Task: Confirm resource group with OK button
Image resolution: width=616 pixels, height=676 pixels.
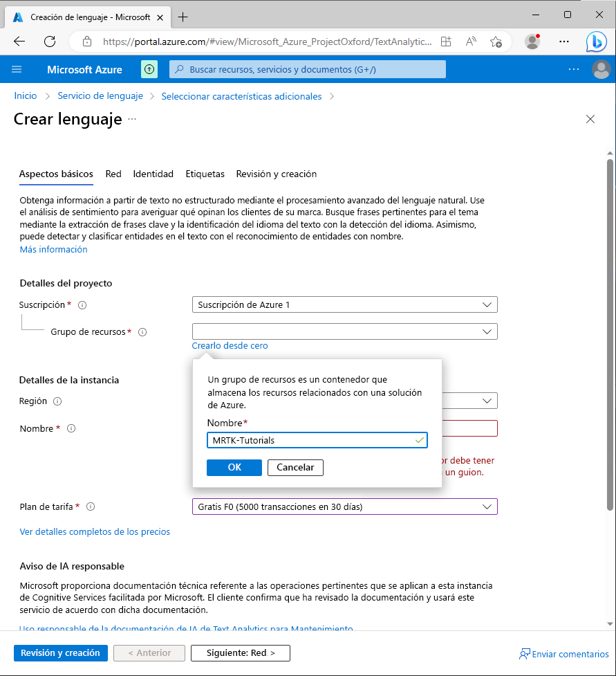Action: [x=234, y=468]
